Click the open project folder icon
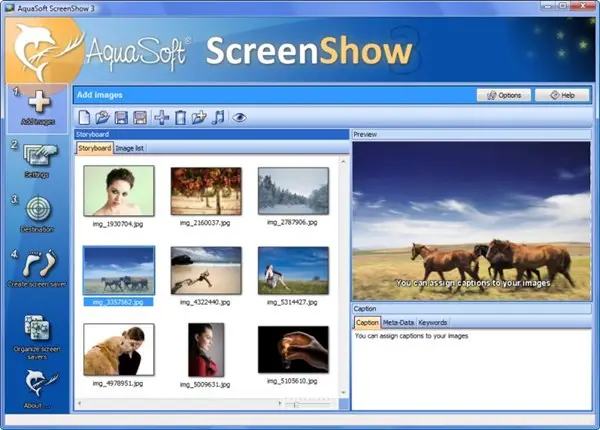The width and height of the screenshot is (600, 430). click(x=102, y=117)
